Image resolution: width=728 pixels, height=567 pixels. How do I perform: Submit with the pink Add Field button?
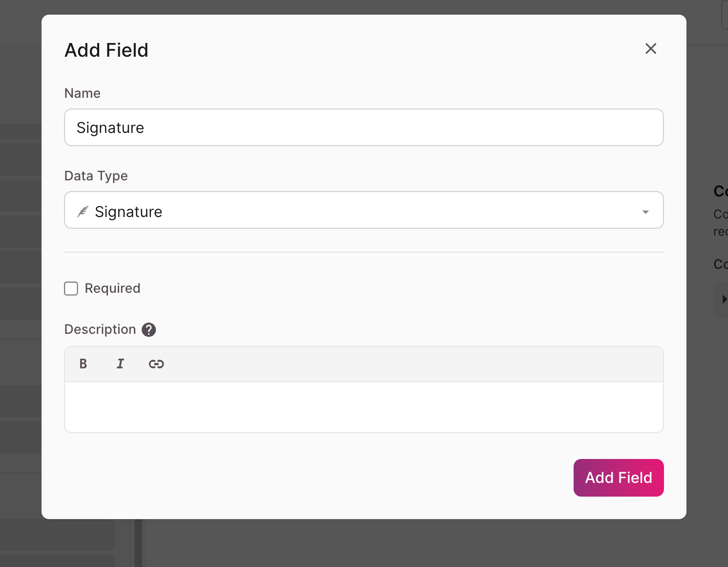[x=619, y=478]
